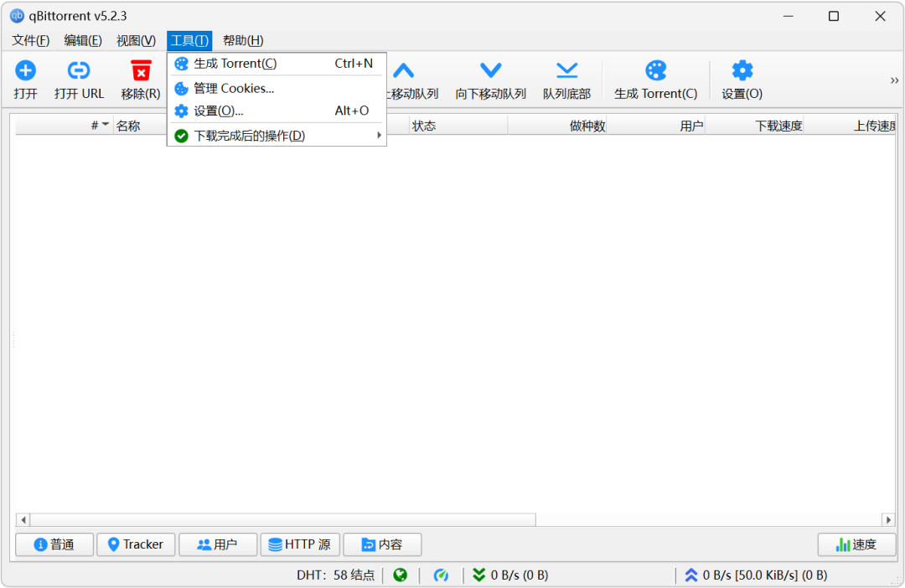Open the 视图(V) menu
905x588 pixels.
137,40
